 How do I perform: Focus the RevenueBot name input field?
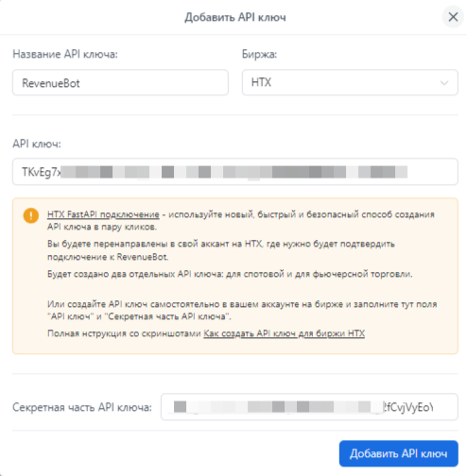coord(120,82)
